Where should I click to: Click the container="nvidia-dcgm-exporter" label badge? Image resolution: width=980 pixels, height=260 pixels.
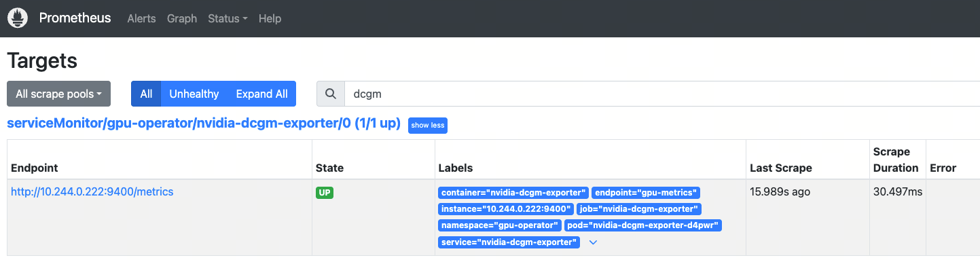[x=513, y=193]
